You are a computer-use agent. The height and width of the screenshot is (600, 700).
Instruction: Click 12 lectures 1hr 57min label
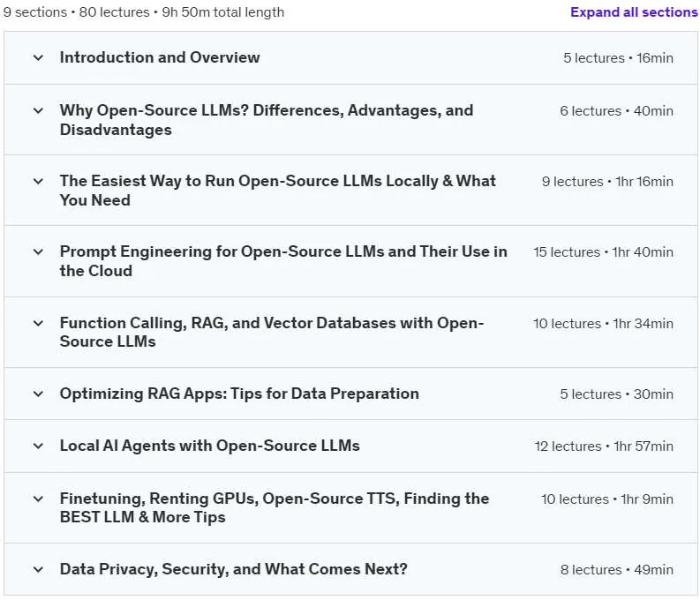pos(604,446)
